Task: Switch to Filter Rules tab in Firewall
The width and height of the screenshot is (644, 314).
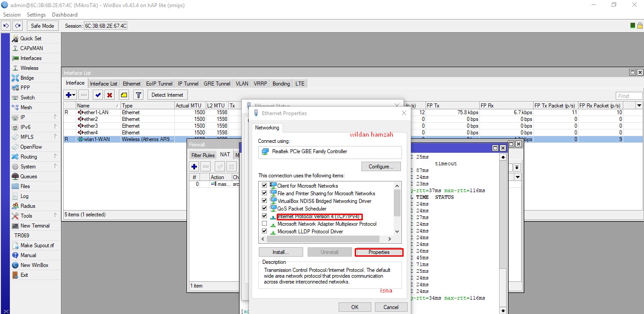Action: point(203,155)
